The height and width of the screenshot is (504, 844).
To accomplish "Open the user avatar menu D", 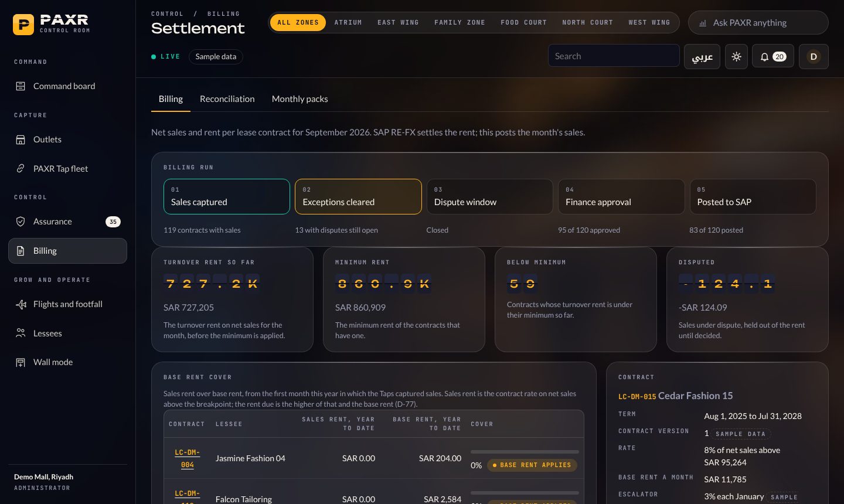I will pos(814,57).
